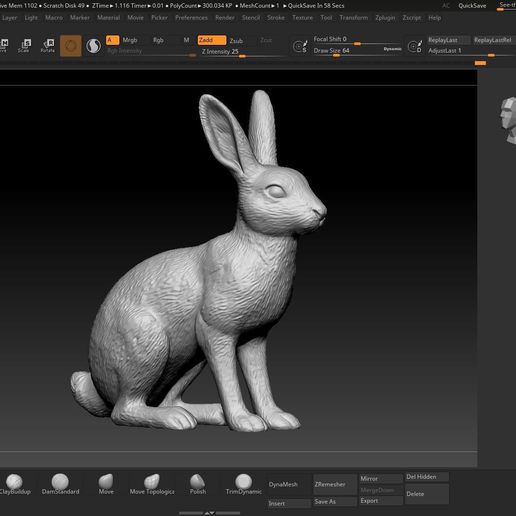Click the ZRemesher button
Image resolution: width=516 pixels, height=516 pixels.
[x=335, y=484]
